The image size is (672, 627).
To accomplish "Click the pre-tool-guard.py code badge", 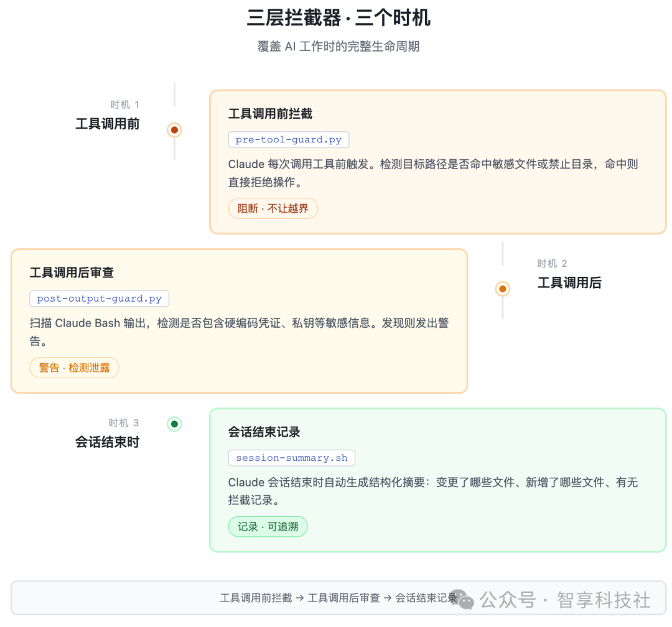I will pos(288,139).
